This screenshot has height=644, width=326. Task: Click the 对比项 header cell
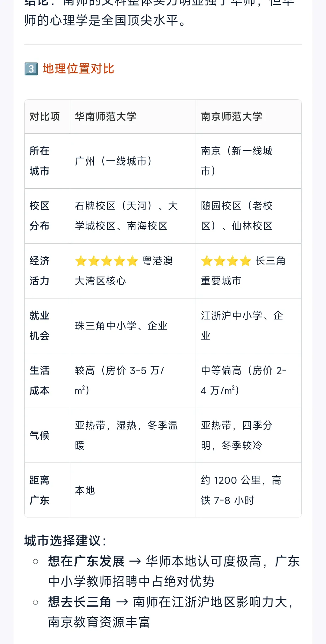coord(45,117)
